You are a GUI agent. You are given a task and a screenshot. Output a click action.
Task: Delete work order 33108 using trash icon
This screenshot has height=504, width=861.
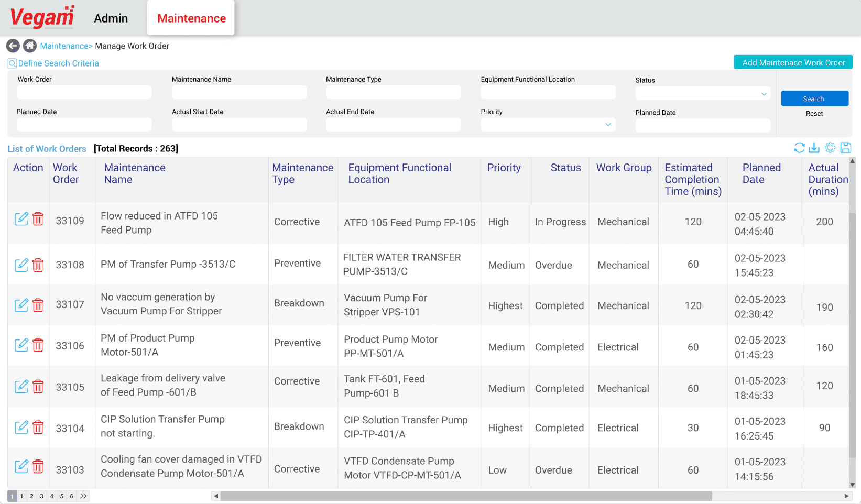(x=38, y=265)
